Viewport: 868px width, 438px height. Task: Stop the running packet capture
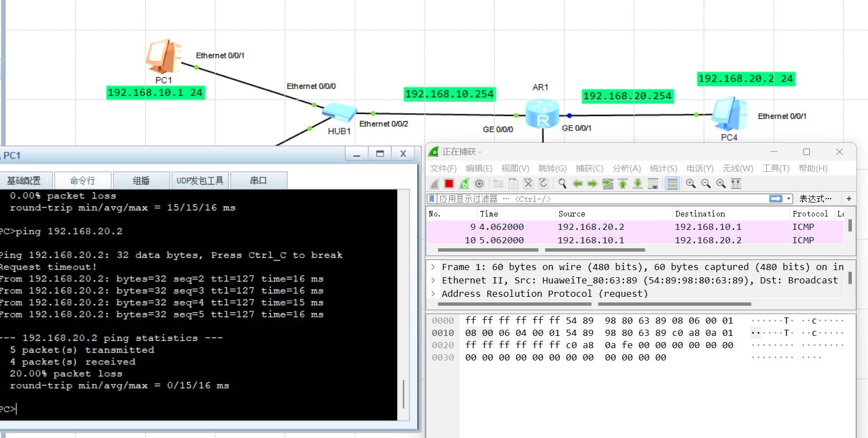(449, 184)
